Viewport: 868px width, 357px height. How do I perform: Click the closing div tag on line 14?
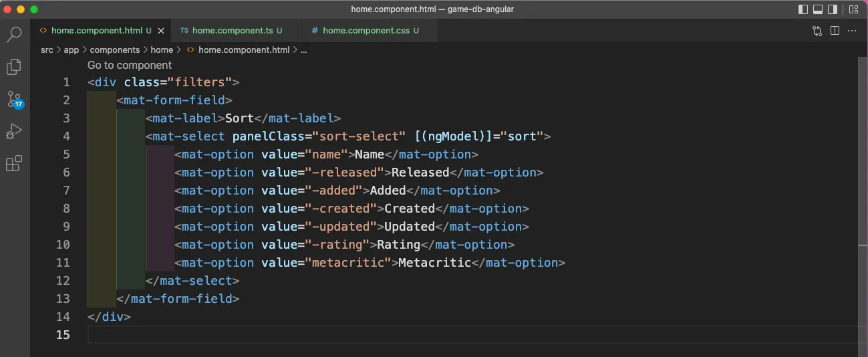[x=109, y=317]
